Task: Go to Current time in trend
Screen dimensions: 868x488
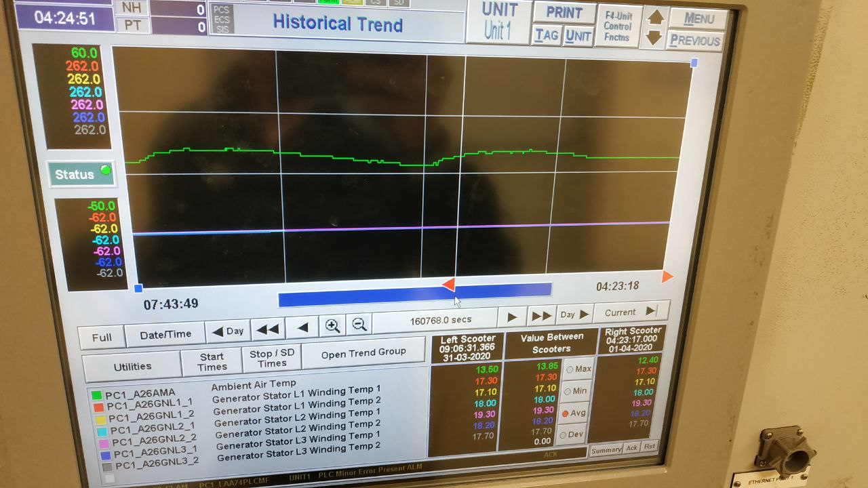Action: 631,312
